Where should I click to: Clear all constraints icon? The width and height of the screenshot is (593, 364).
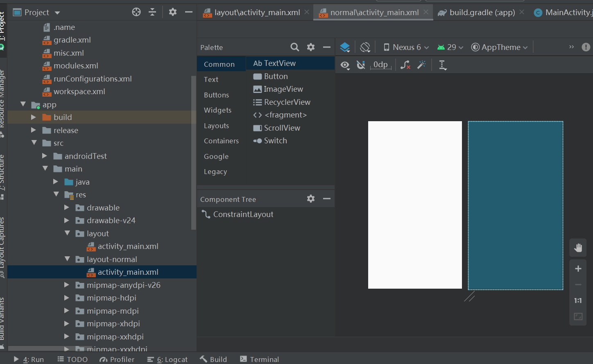(405, 65)
